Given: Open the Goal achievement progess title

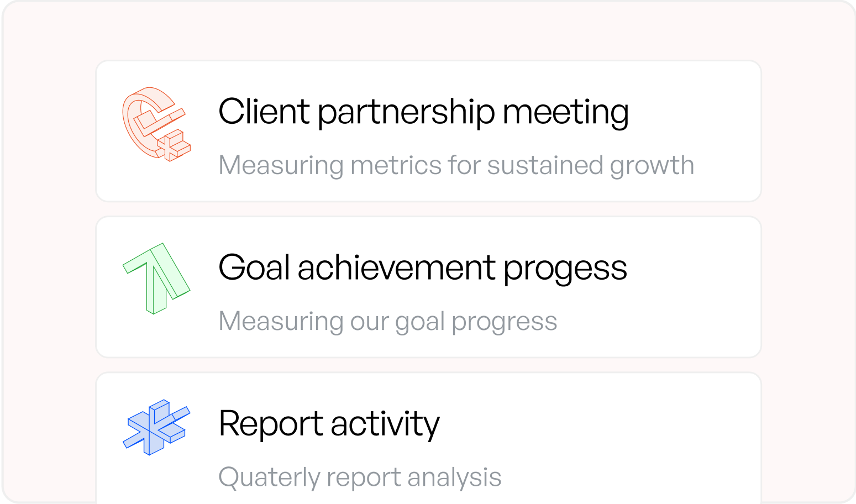Looking at the screenshot, I should coord(423,269).
